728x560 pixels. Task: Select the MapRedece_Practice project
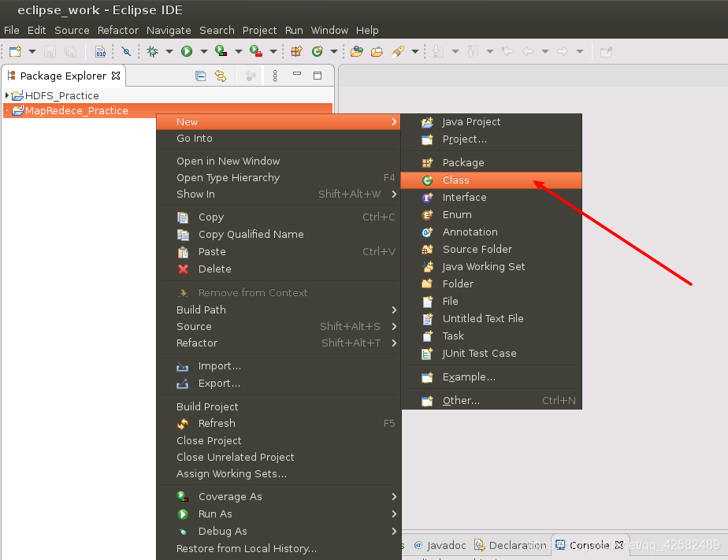click(x=168, y=110)
